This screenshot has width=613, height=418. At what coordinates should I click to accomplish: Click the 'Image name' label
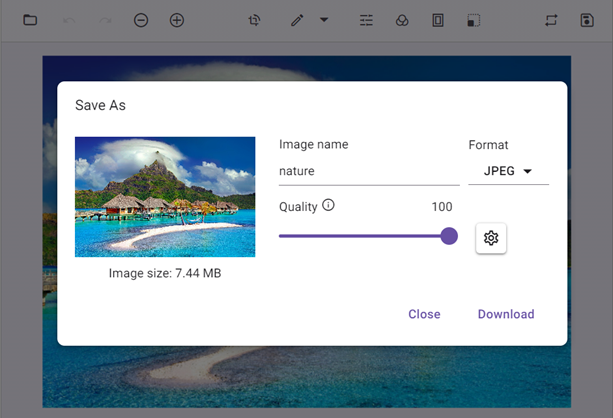coord(314,144)
